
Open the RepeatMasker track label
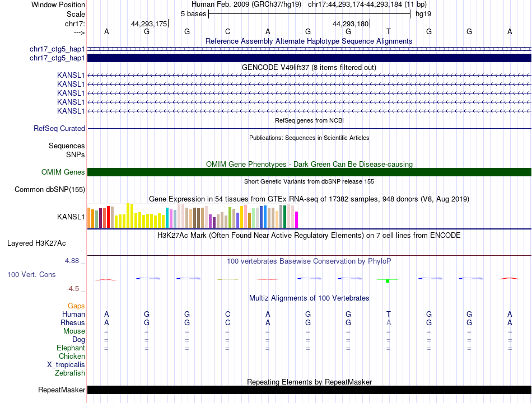[x=62, y=390]
